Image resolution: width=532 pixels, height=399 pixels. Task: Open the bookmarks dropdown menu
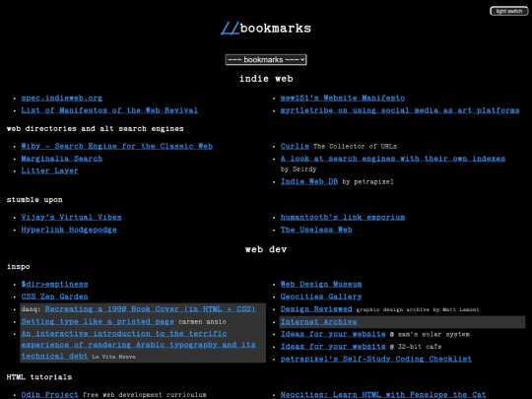pos(266,60)
